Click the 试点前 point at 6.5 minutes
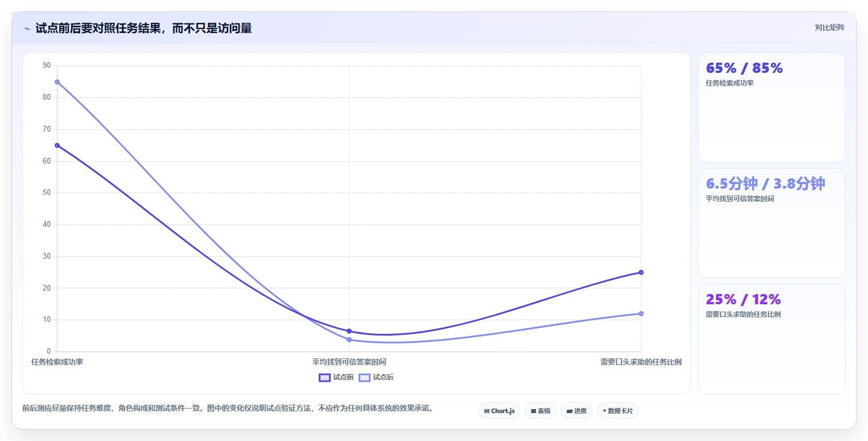This screenshot has width=868, height=441. 349,331
